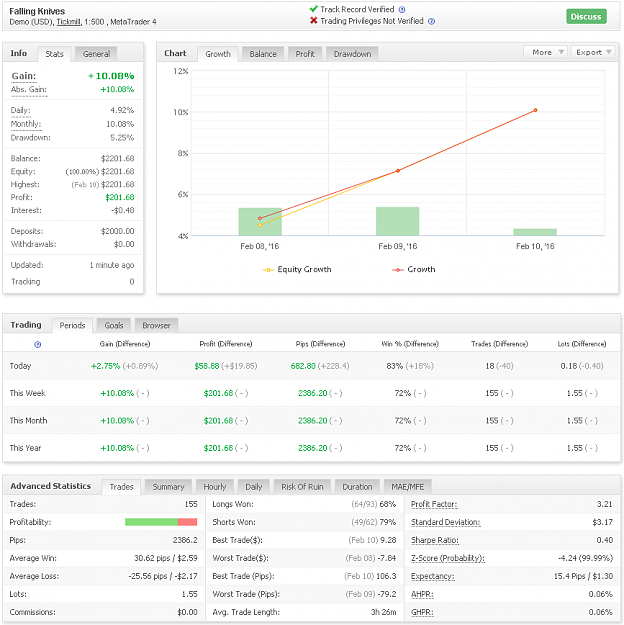Follow the Tickmill broker link

pyautogui.click(x=68, y=22)
